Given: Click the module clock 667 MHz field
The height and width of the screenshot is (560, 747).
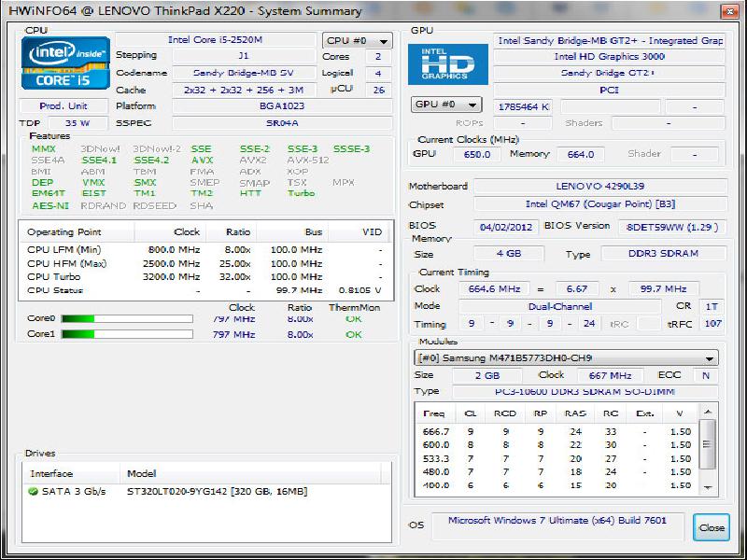Looking at the screenshot, I should 610,376.
